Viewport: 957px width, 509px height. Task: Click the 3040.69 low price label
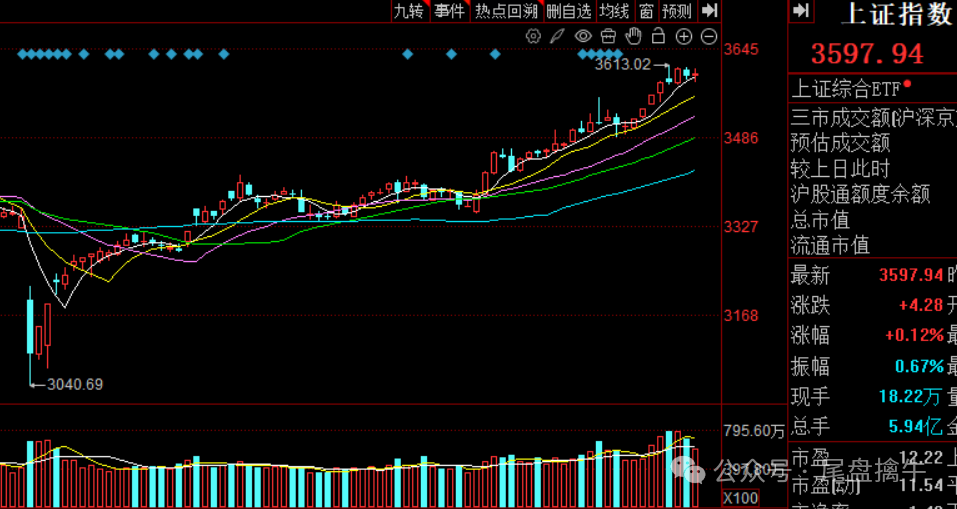pyautogui.click(x=75, y=384)
